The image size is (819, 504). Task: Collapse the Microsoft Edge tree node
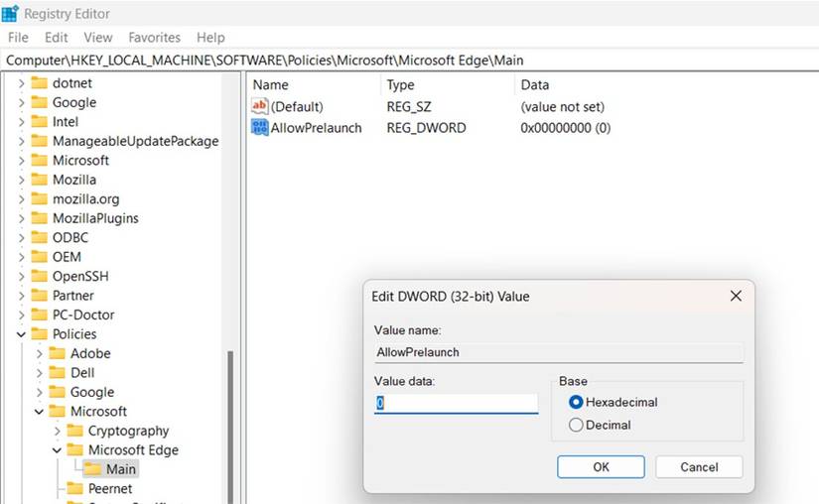[x=57, y=450]
